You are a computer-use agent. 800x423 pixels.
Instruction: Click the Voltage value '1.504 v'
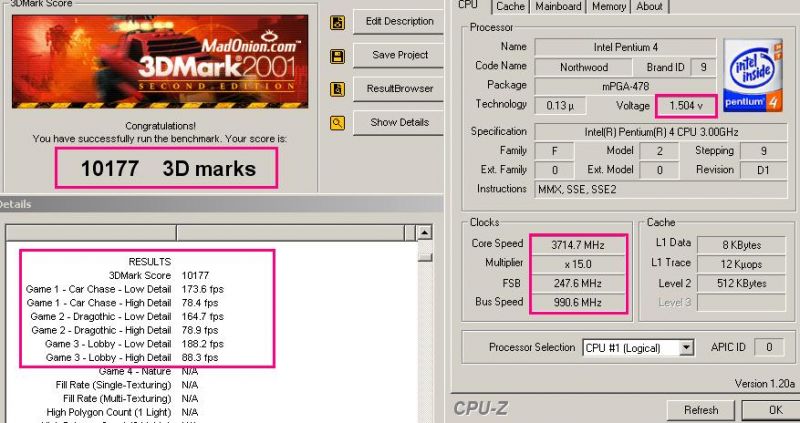point(686,106)
